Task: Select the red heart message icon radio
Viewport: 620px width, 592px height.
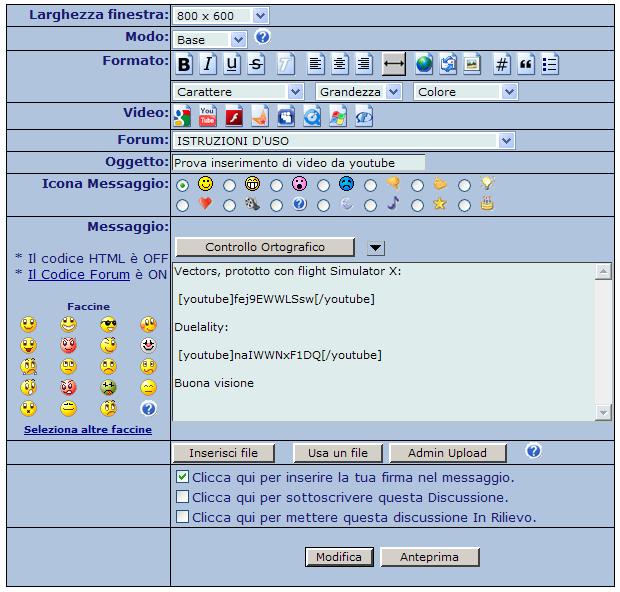Action: [182, 206]
